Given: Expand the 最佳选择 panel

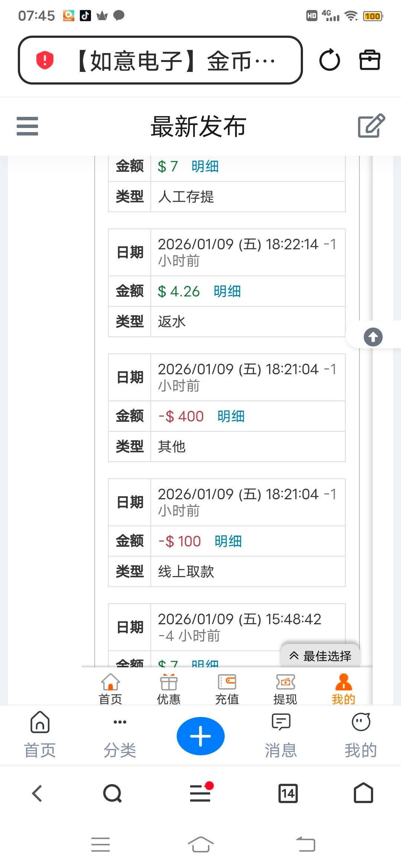Looking at the screenshot, I should pos(320,656).
